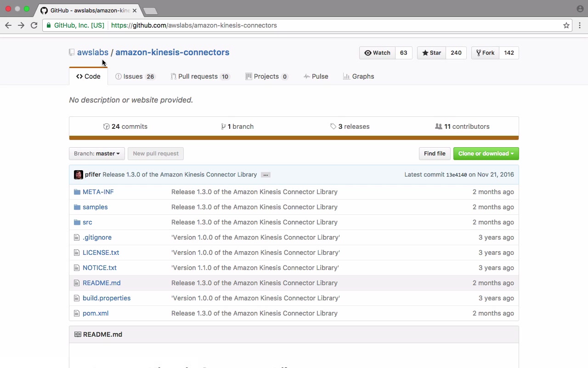Click the browser back arrow
Viewport: 588px width, 368px height.
pyautogui.click(x=8, y=25)
